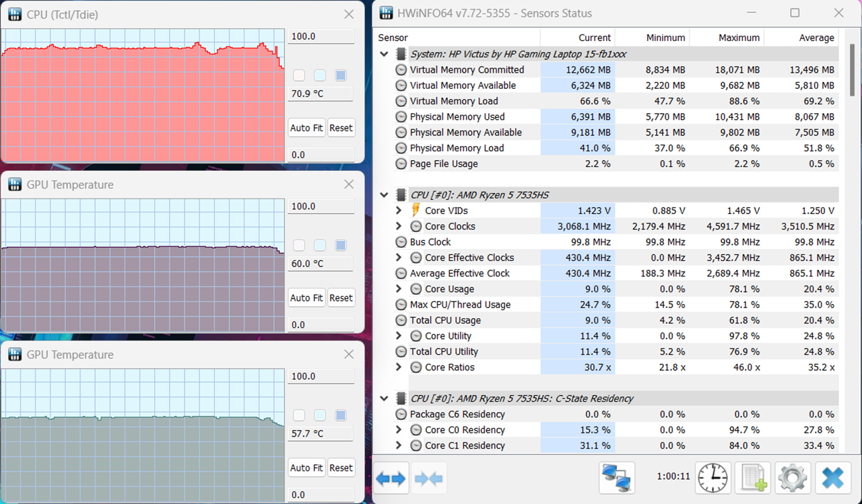This screenshot has height=504, width=862.
Task: Click the C-State Residency chip icon
Action: pyautogui.click(x=401, y=398)
